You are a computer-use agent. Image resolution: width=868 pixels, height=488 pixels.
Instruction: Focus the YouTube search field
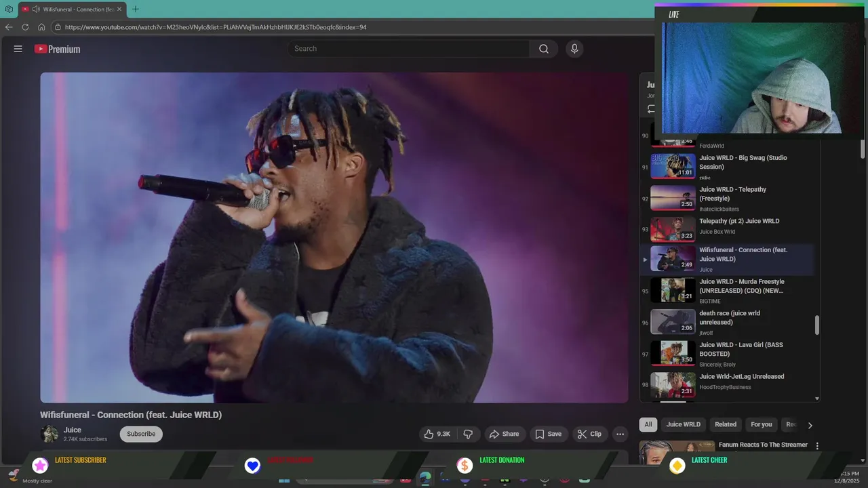[x=409, y=49]
